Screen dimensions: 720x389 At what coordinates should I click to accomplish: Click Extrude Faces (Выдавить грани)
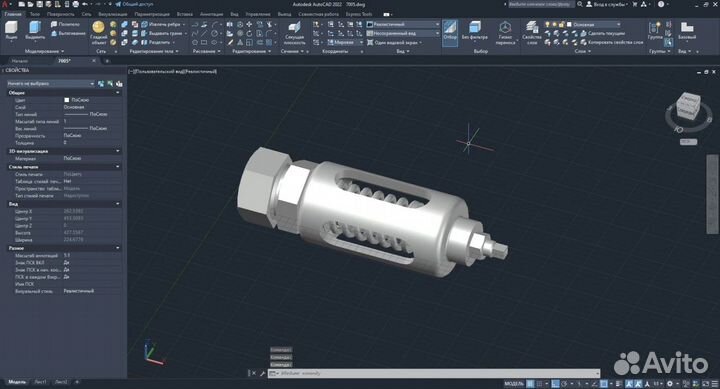click(x=162, y=34)
